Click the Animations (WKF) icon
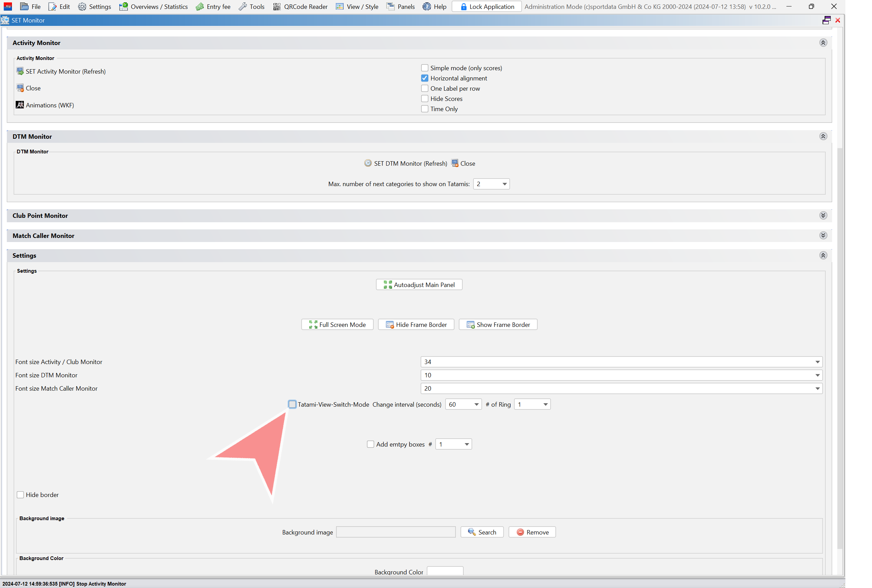Image resolution: width=872 pixels, height=588 pixels. (20, 105)
